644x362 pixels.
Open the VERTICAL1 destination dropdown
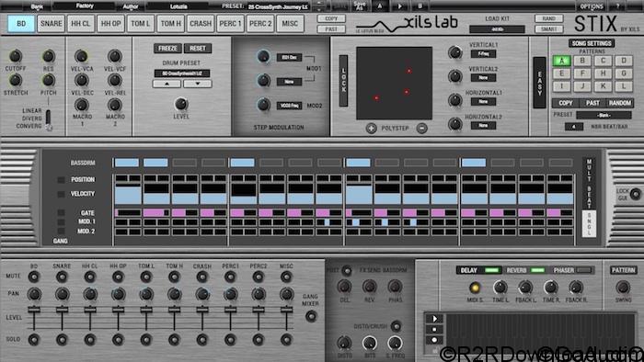click(x=483, y=53)
